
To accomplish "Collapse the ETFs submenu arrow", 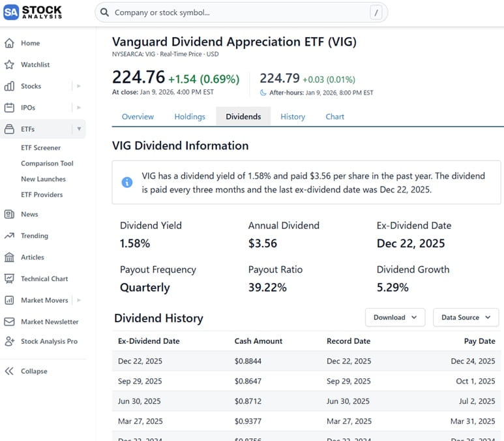I will coord(79,129).
